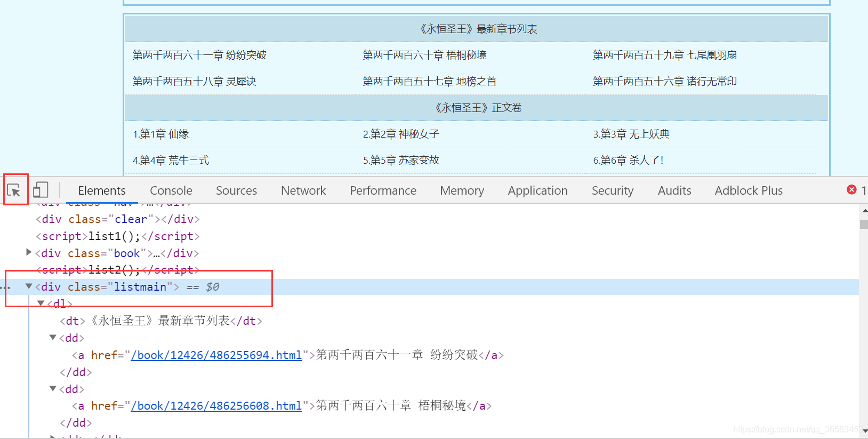Screen dimensions: 868x439
Task: Open chapter 1.第1章 仙缘
Action: (x=161, y=134)
